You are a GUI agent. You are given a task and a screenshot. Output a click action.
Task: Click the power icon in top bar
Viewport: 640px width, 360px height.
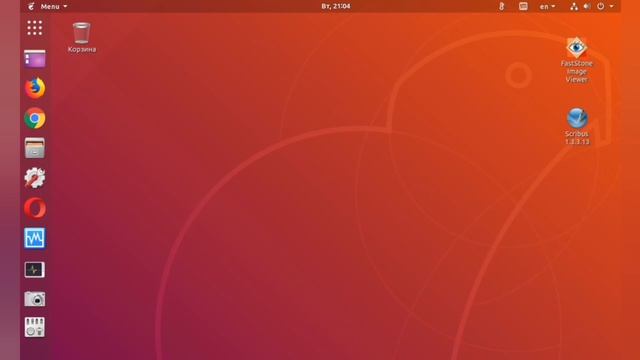pos(601,7)
